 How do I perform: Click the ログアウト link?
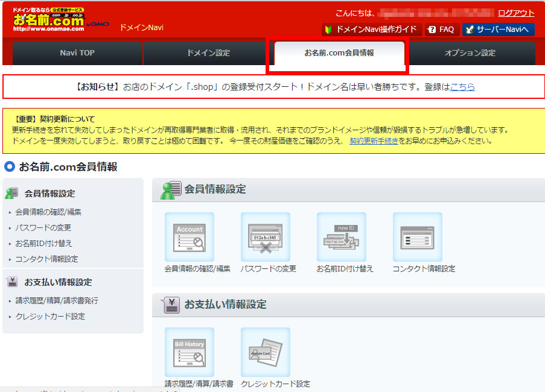(x=515, y=13)
